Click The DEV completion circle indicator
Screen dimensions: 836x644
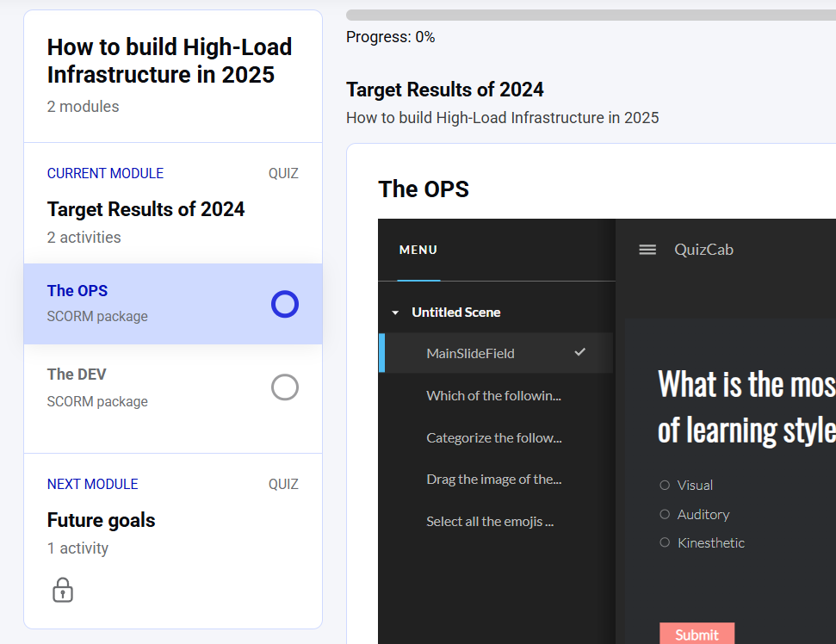pyautogui.click(x=285, y=387)
